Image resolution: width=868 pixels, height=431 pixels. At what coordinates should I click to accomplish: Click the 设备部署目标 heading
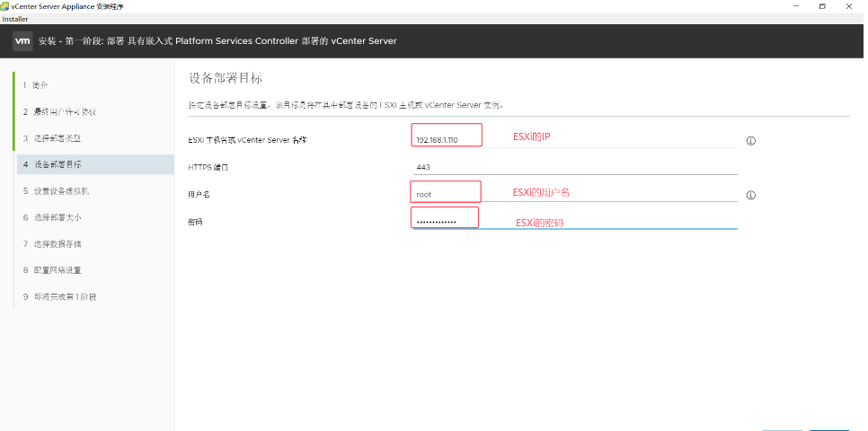(226, 78)
